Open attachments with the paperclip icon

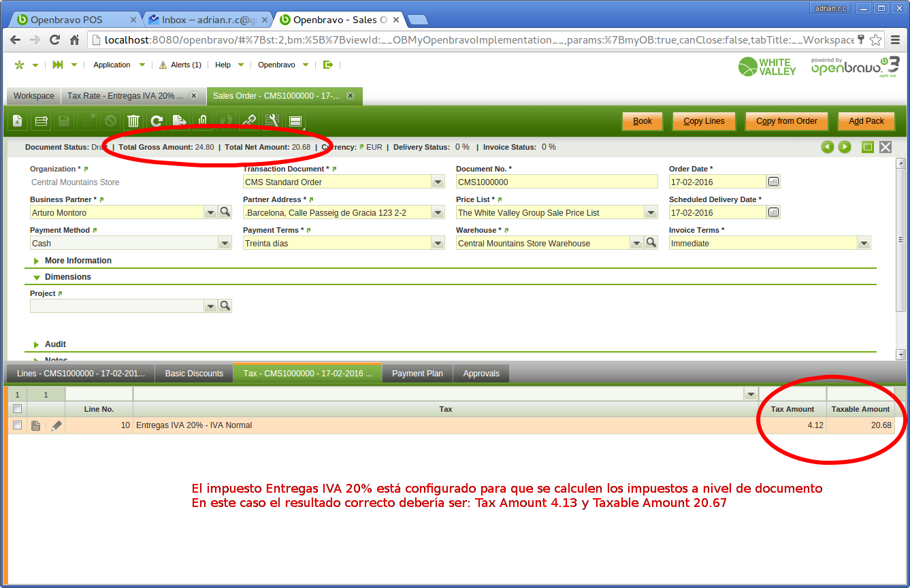[203, 121]
